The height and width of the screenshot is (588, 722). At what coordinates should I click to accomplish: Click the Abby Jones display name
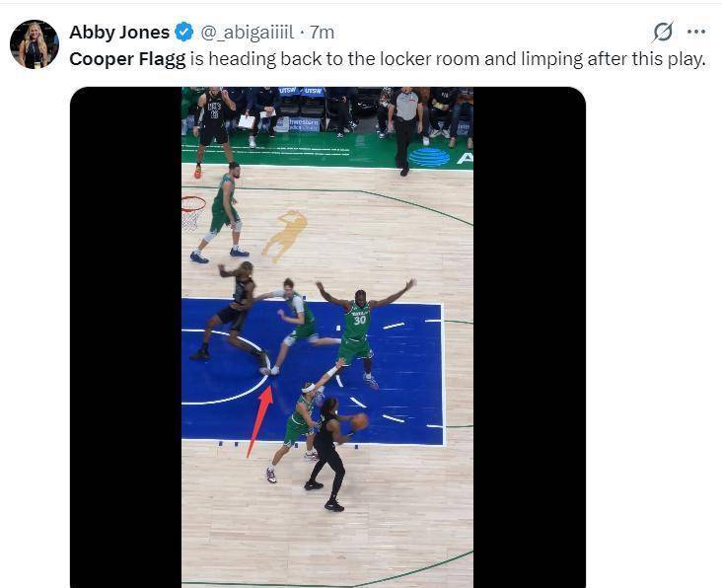point(119,33)
